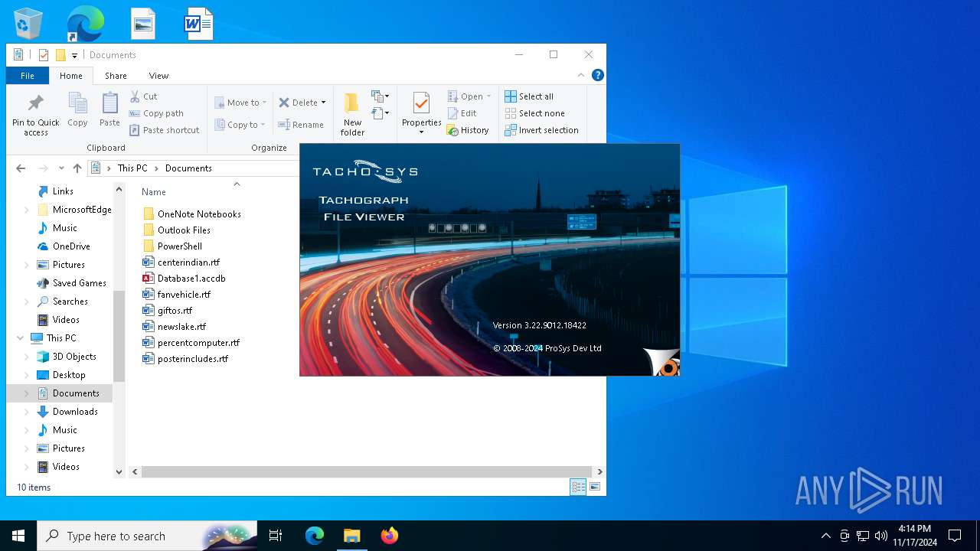Expand the Desktop tree node
The height and width of the screenshot is (551, 980).
click(27, 375)
